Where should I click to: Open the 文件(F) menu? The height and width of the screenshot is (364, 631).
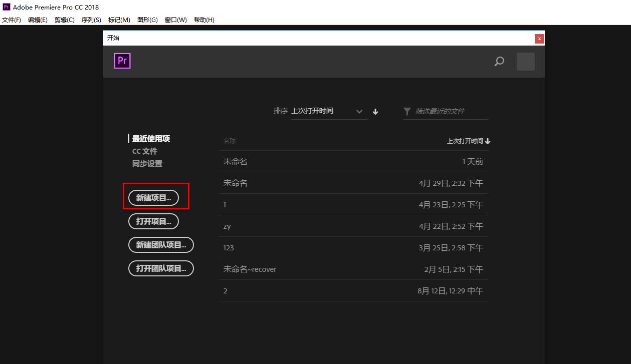click(12, 20)
